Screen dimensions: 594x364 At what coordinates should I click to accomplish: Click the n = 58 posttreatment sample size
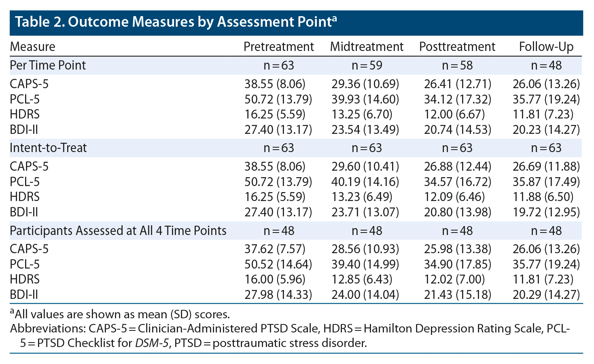[457, 66]
